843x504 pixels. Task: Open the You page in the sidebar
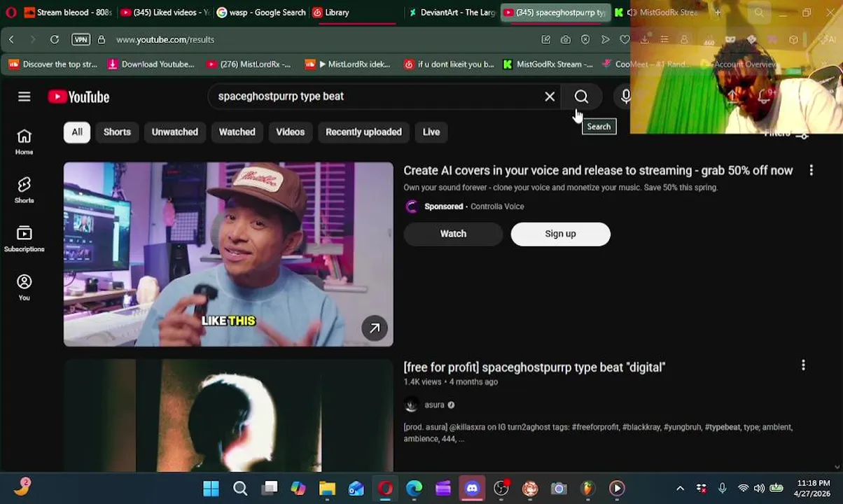click(x=24, y=287)
